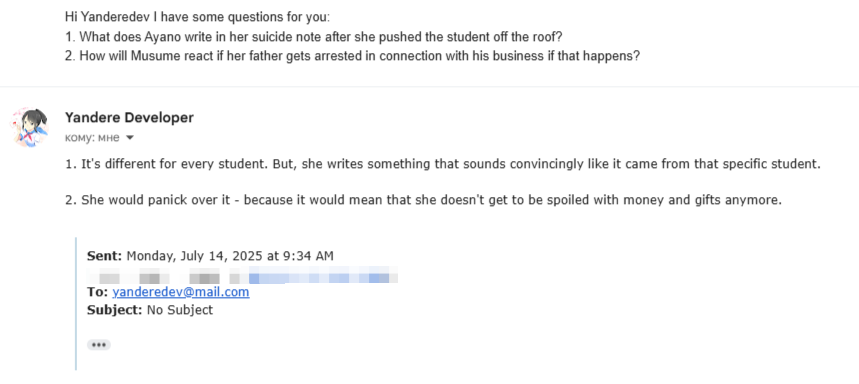This screenshot has width=859, height=384.
Task: Click the 'кому: мне' recipient text
Action: [x=92, y=138]
